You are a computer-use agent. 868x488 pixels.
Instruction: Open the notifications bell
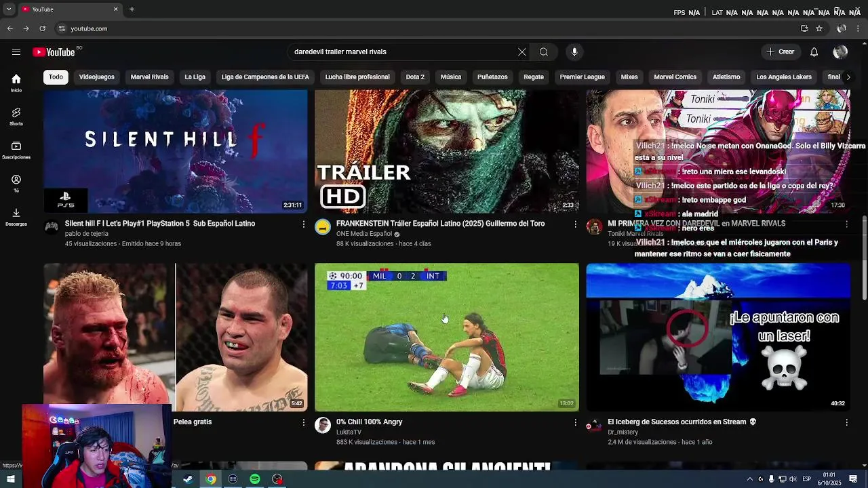(814, 52)
